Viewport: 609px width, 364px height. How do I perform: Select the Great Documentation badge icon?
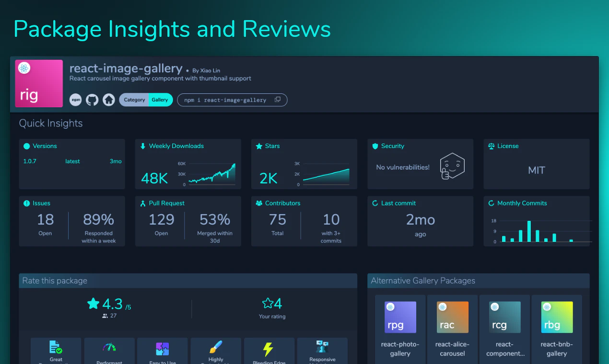[x=56, y=347]
